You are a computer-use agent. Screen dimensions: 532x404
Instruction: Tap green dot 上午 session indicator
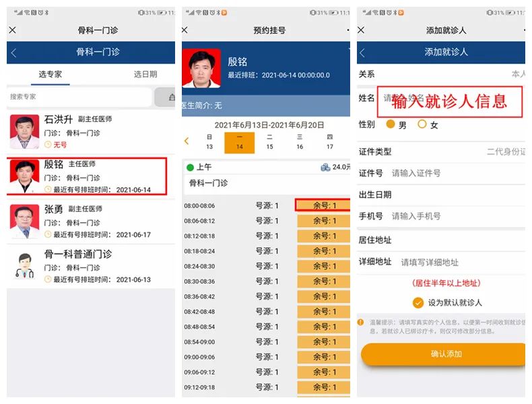tap(190, 168)
